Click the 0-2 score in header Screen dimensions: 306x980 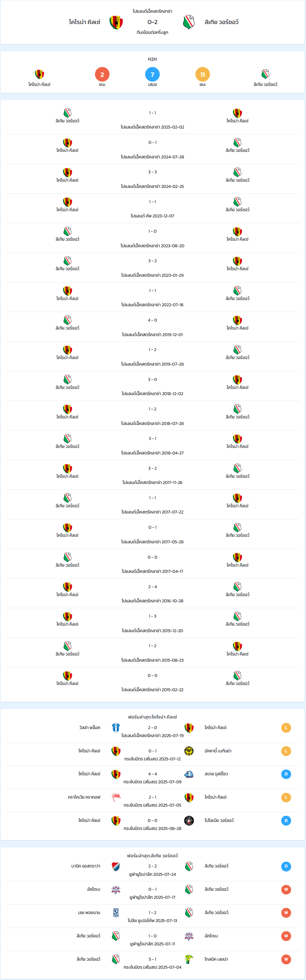[x=152, y=22]
